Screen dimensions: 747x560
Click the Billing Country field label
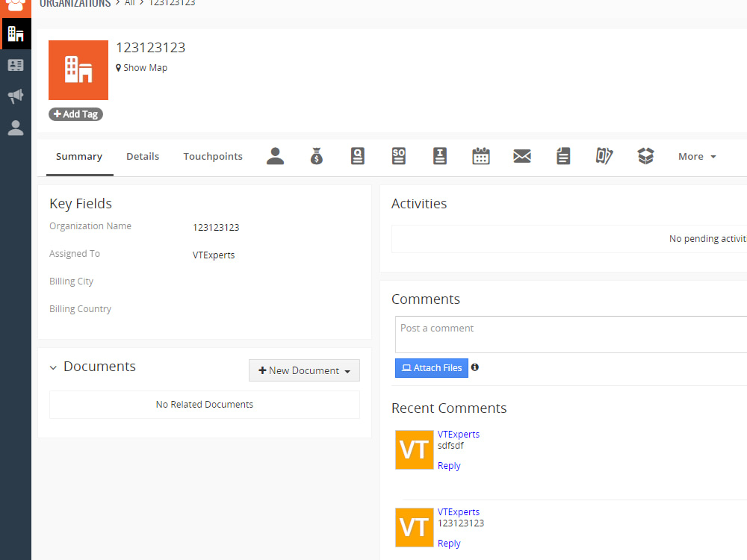click(80, 309)
